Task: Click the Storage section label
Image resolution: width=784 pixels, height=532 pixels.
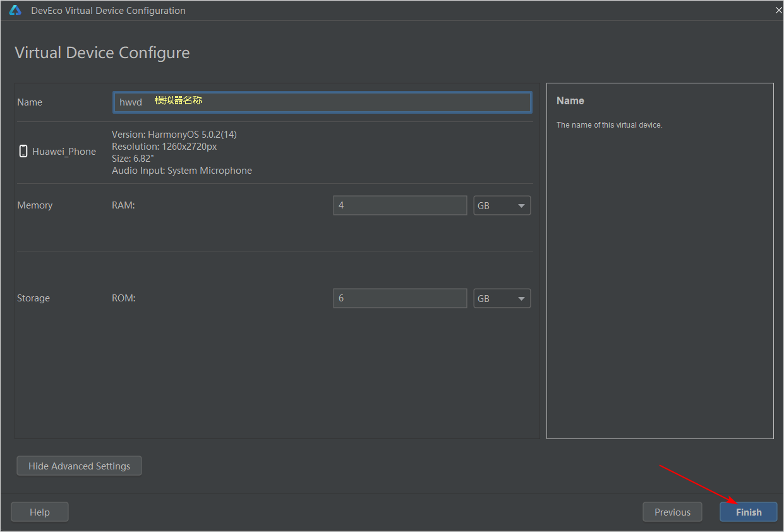Action: click(x=33, y=298)
